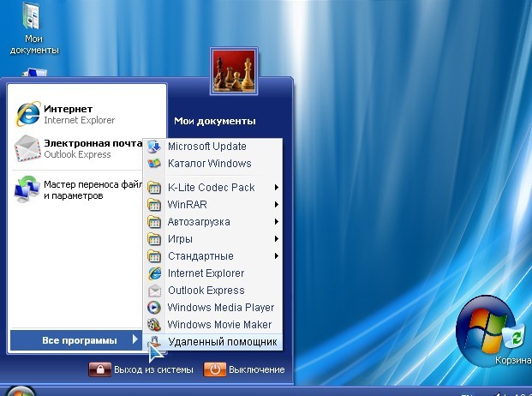Select Удаленный помощник menu entry
Image resolution: width=532 pixels, height=396 pixels.
[212, 342]
